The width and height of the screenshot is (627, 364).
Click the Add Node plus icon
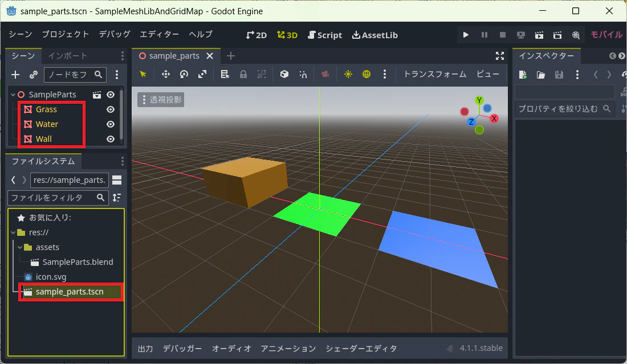[15, 74]
